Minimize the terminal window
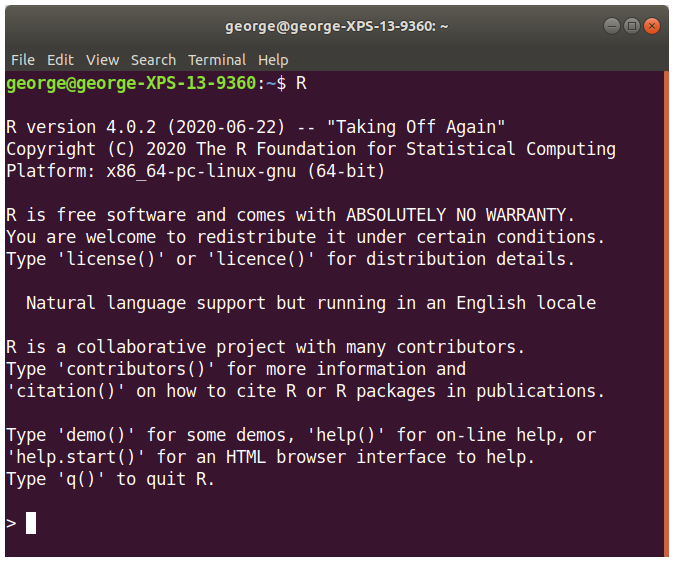The image size is (678, 566). (x=612, y=24)
